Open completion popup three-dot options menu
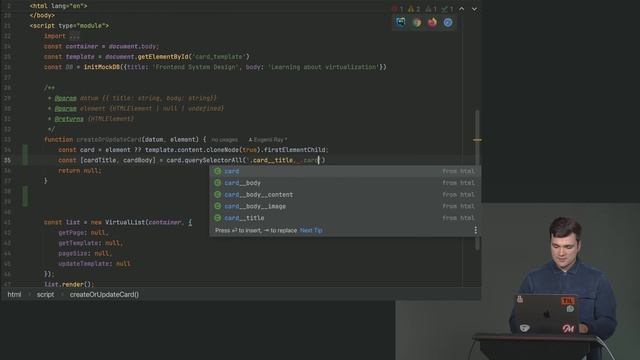 pos(476,230)
